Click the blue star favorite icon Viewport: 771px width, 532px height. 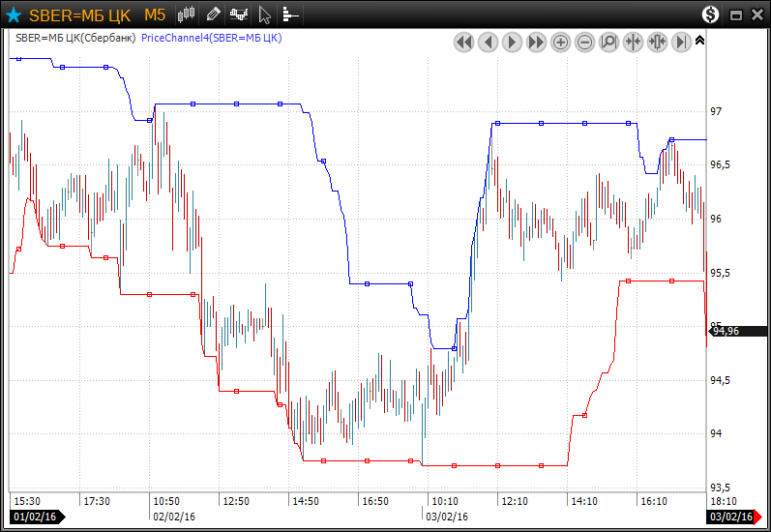coord(14,15)
